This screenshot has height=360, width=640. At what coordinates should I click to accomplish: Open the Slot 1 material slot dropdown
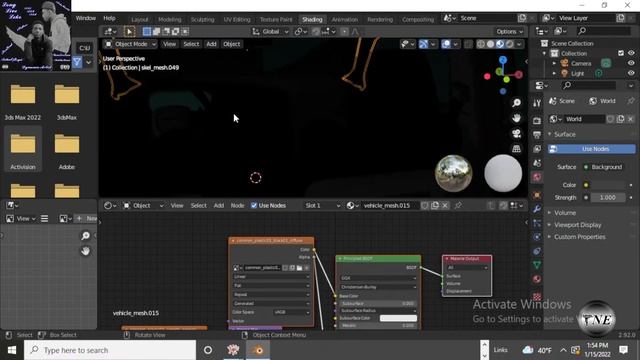pos(322,205)
